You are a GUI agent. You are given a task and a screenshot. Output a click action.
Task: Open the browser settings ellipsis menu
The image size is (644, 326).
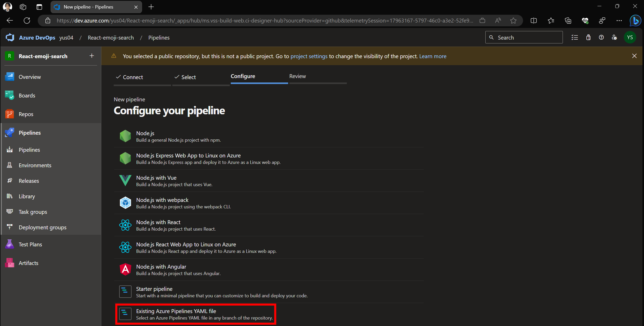point(619,21)
